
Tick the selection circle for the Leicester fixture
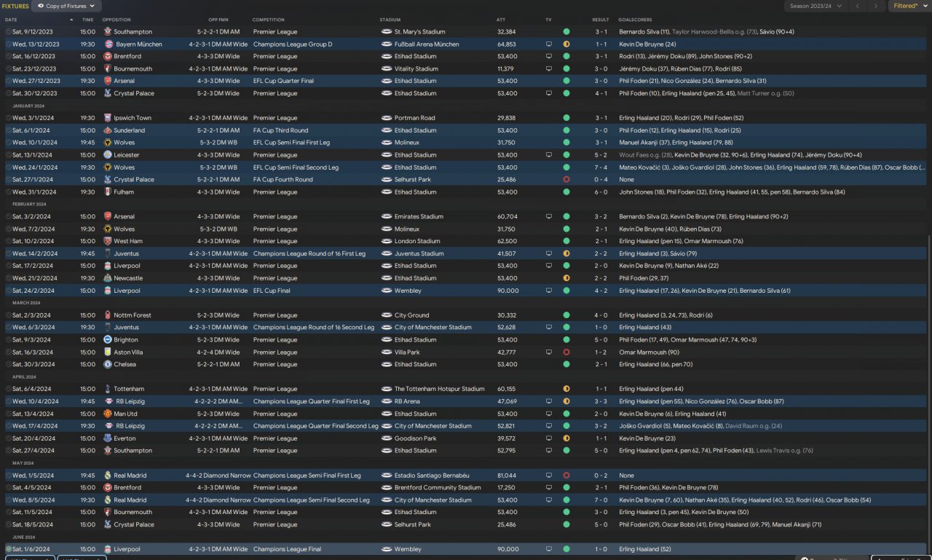8,155
